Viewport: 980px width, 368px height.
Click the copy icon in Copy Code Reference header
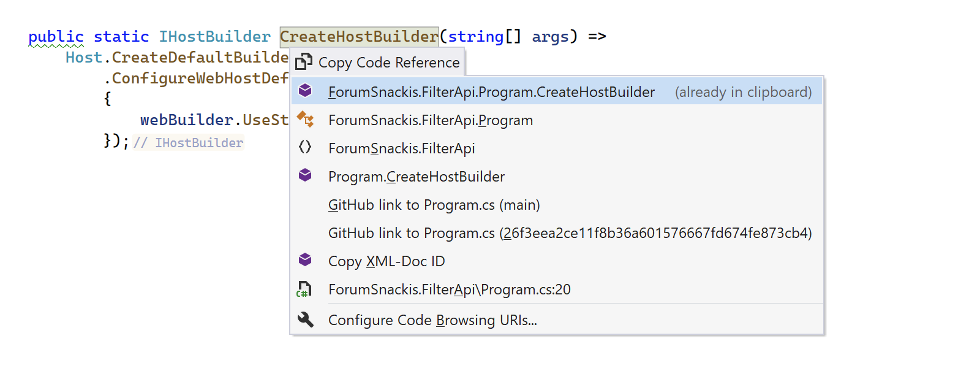[304, 62]
